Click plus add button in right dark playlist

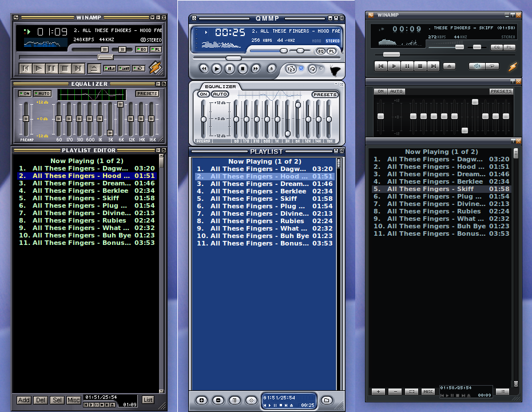pos(378,391)
